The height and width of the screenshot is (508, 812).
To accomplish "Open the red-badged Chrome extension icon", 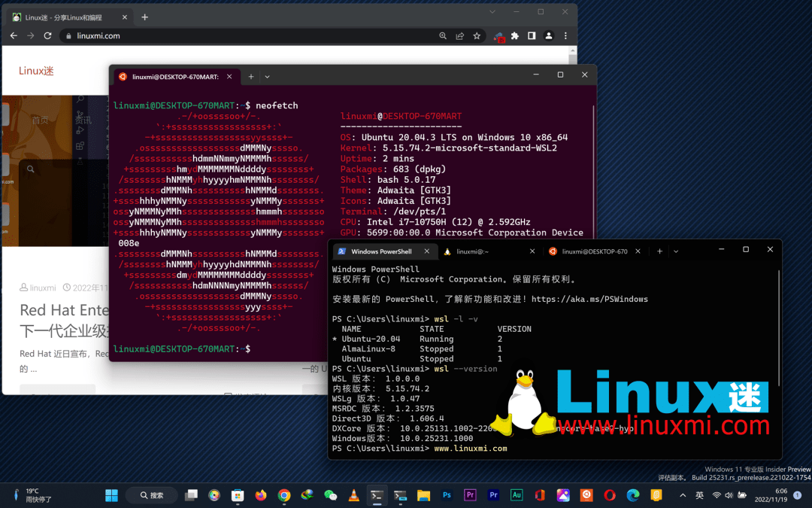I will 498,36.
